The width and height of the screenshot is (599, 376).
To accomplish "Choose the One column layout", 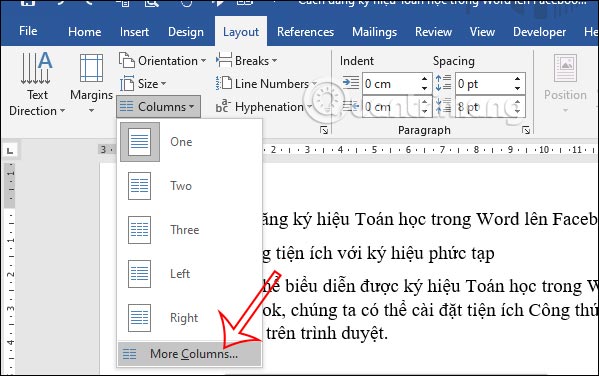I will tap(189, 142).
